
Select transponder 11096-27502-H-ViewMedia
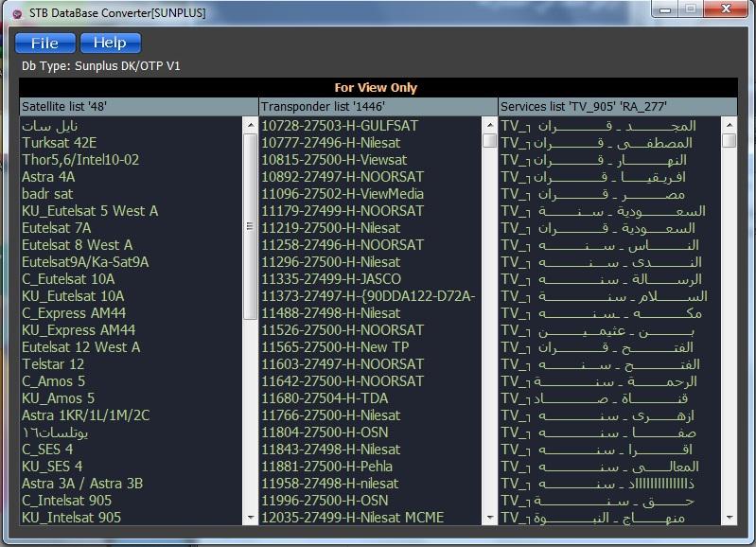point(370,194)
